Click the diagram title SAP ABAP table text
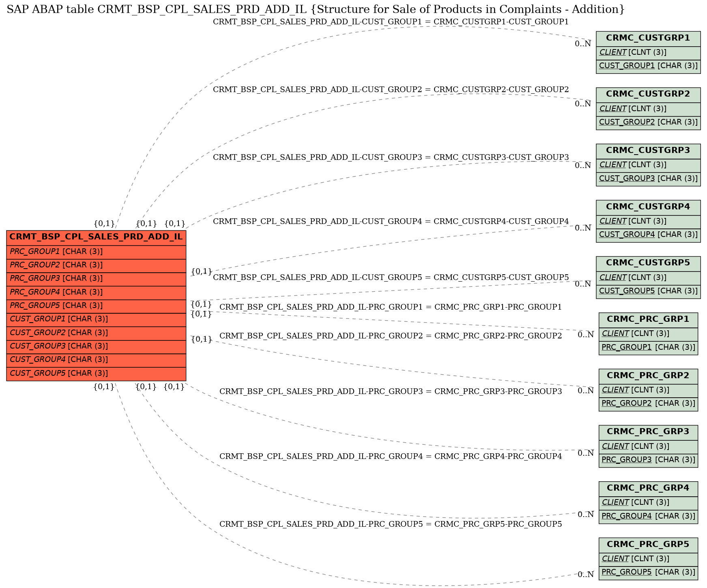The height and width of the screenshot is (588, 707). click(315, 9)
